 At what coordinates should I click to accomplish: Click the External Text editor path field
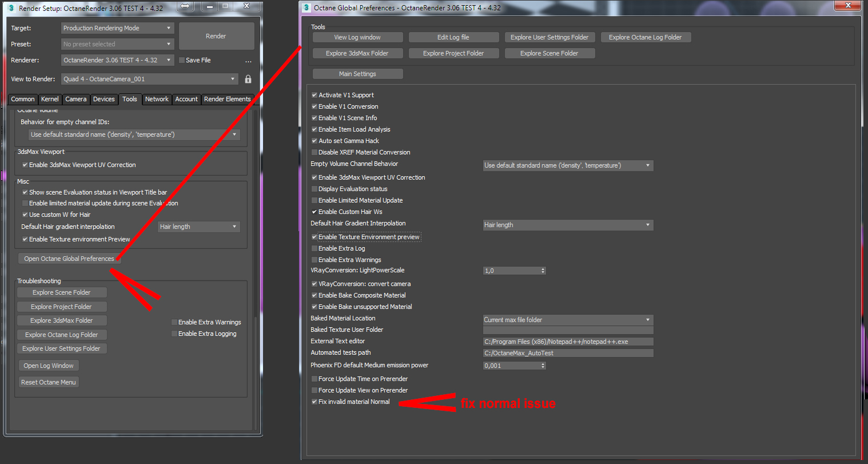tap(568, 342)
